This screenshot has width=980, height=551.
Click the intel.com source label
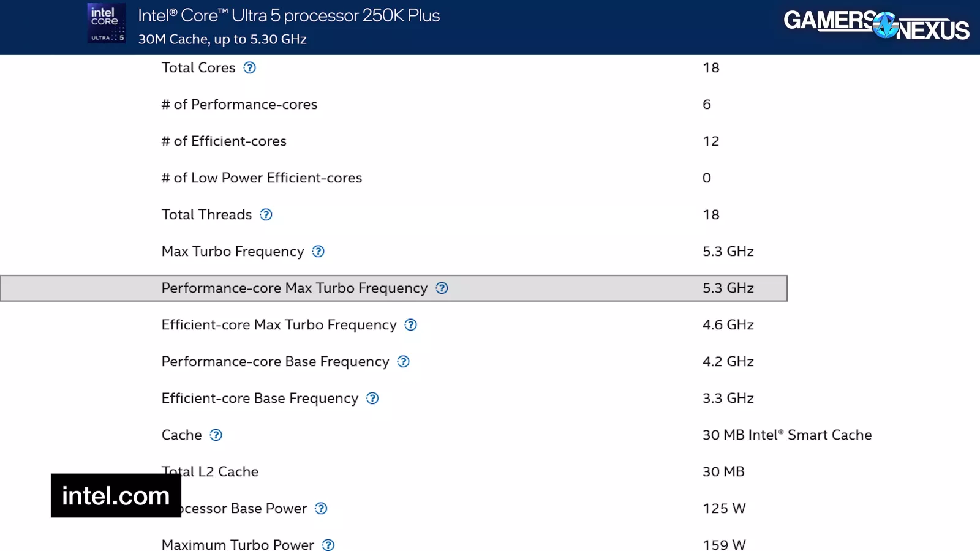coord(116,496)
